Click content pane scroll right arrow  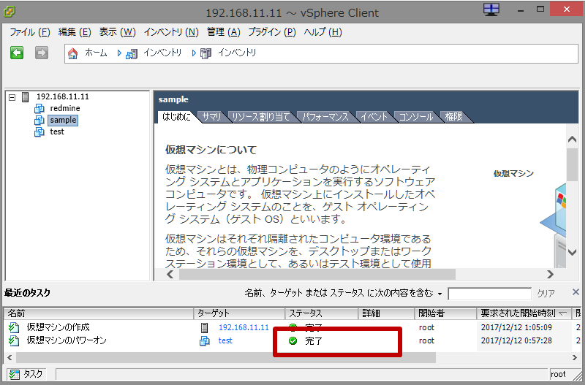pos(550,275)
